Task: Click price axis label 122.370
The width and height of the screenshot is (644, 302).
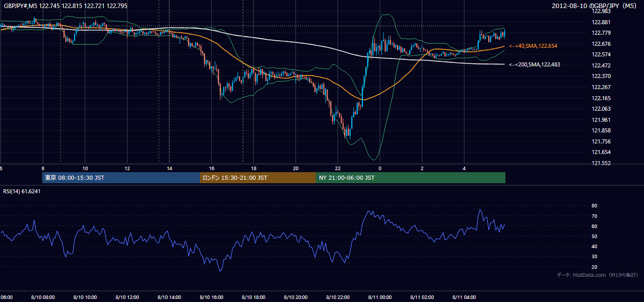Action: 601,76
